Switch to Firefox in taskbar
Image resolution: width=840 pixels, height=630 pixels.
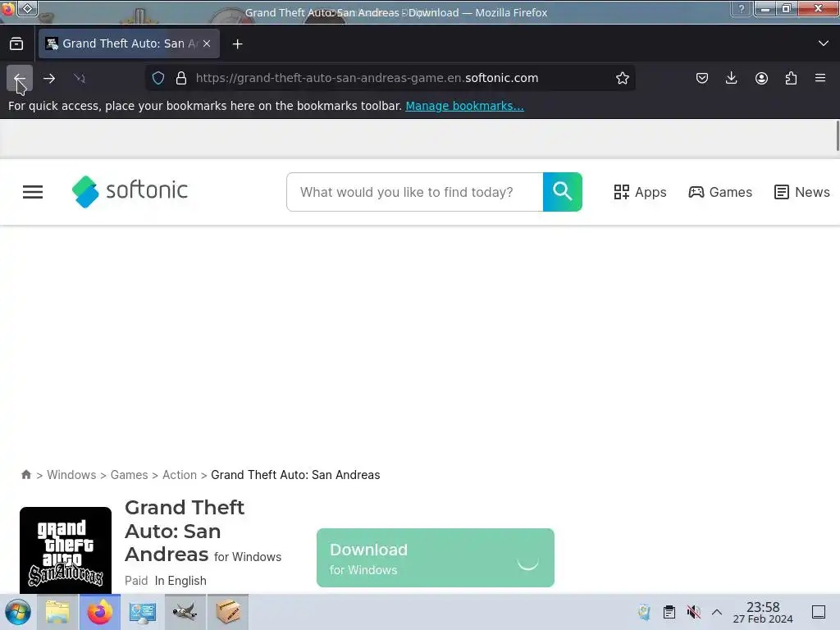point(99,612)
